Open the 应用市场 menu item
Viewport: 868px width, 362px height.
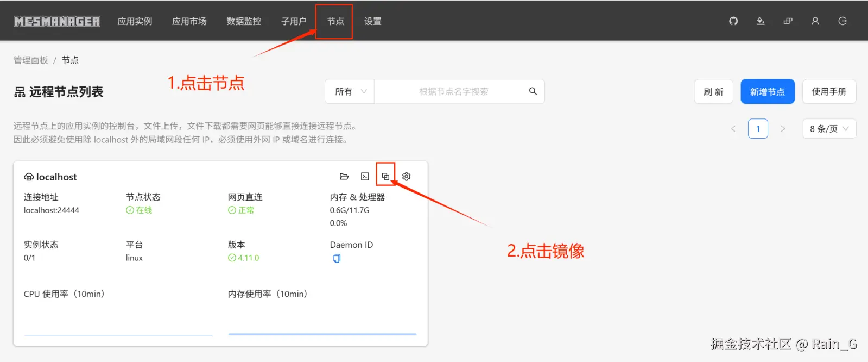[x=189, y=21]
